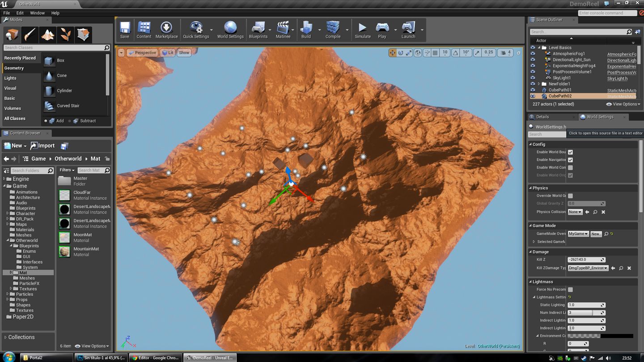Open the Marketplace from toolbar
Screen dimensions: 644x362
[166, 30]
